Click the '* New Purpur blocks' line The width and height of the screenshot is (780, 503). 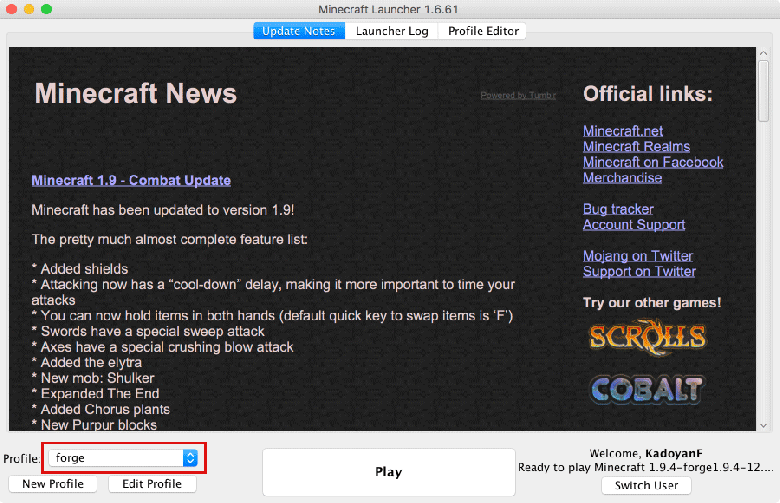tap(94, 425)
